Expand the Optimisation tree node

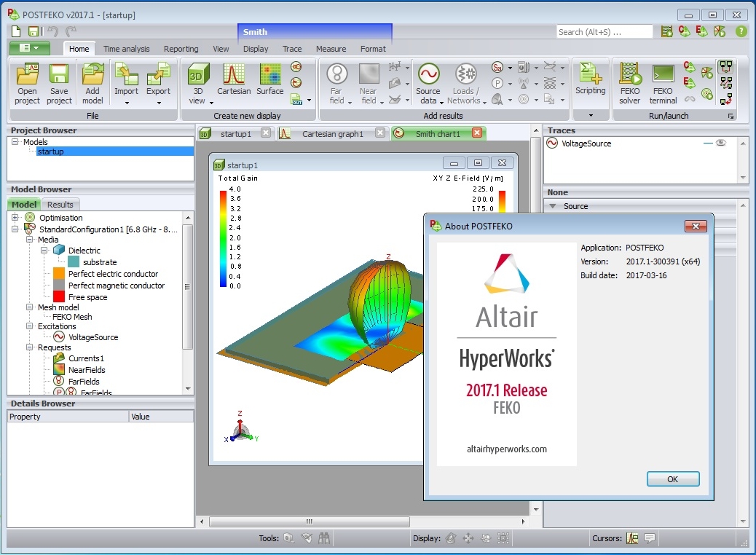click(x=15, y=218)
